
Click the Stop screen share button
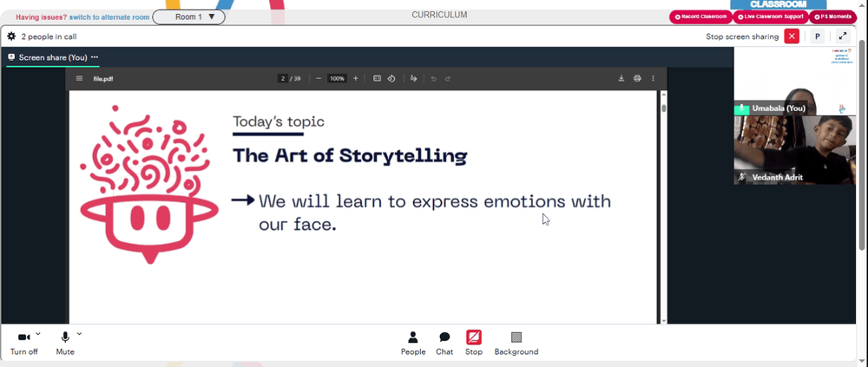pyautogui.click(x=474, y=344)
